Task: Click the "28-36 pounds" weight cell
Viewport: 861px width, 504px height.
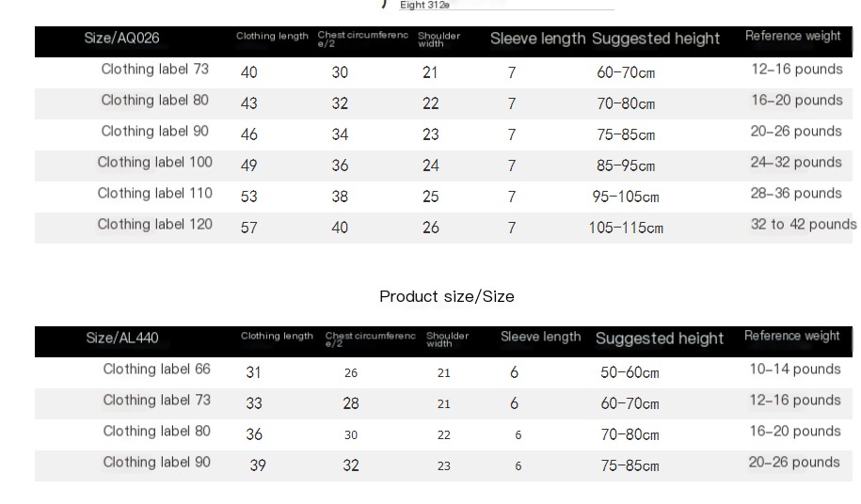Action: click(796, 194)
